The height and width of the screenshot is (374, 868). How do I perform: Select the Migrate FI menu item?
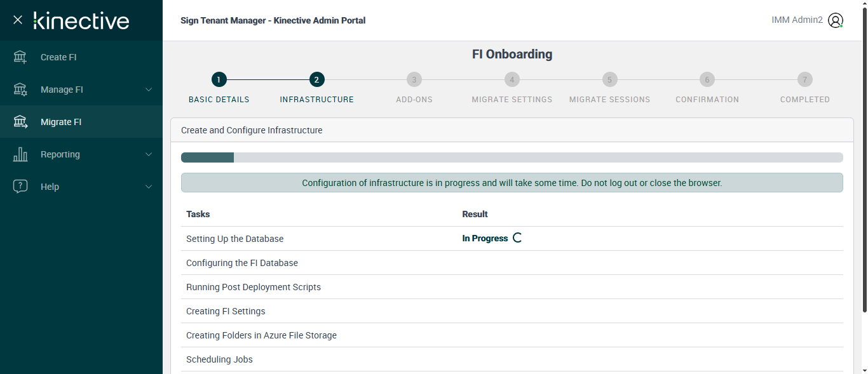click(x=61, y=122)
